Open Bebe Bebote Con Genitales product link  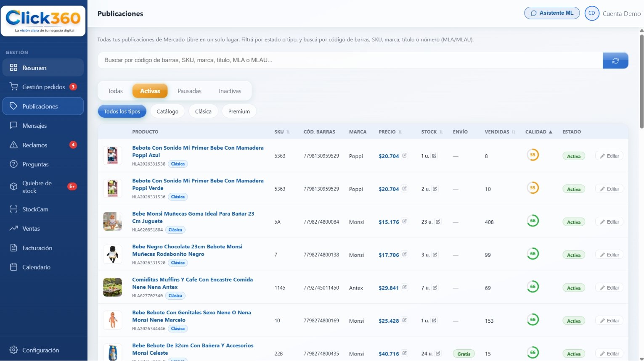point(191,316)
